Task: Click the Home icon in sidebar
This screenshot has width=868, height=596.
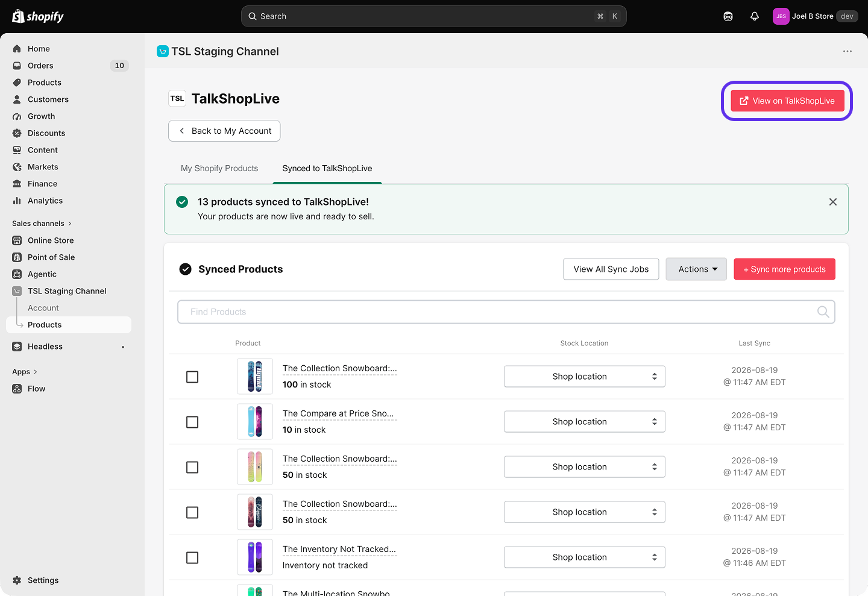Action: [x=17, y=49]
